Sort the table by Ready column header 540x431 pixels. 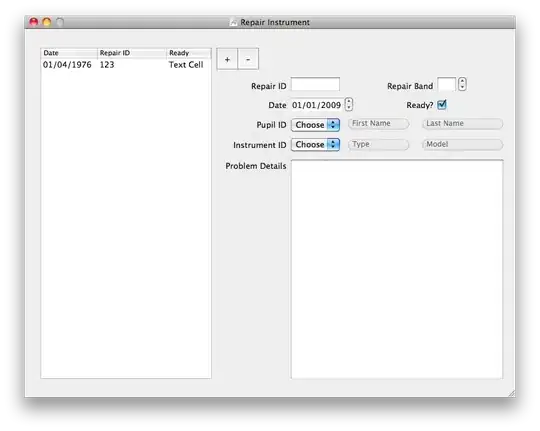tap(189, 53)
